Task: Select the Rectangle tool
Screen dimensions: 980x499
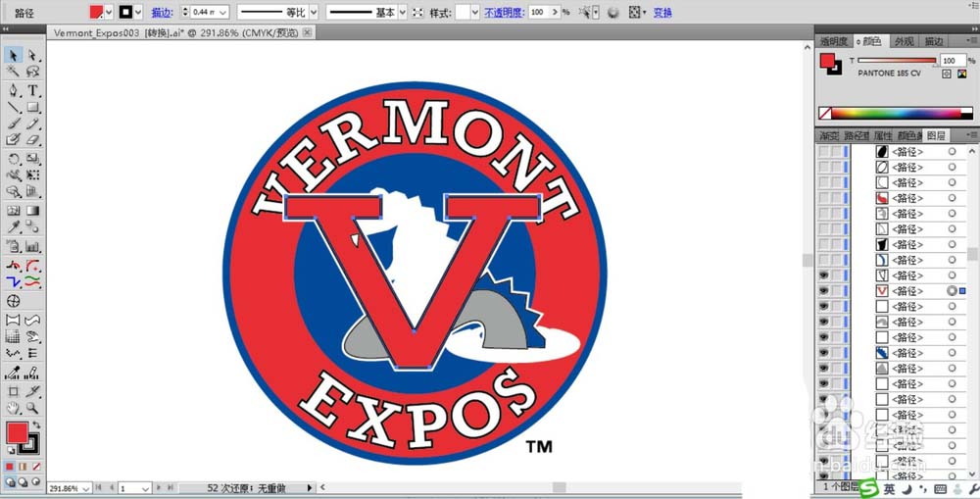Action: [32, 108]
